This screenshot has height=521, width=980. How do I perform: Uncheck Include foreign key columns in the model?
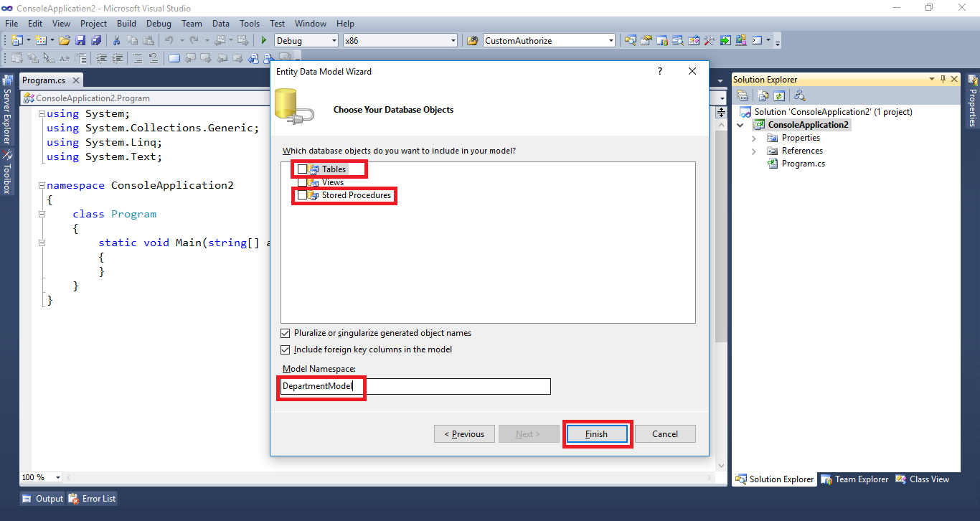coord(285,349)
